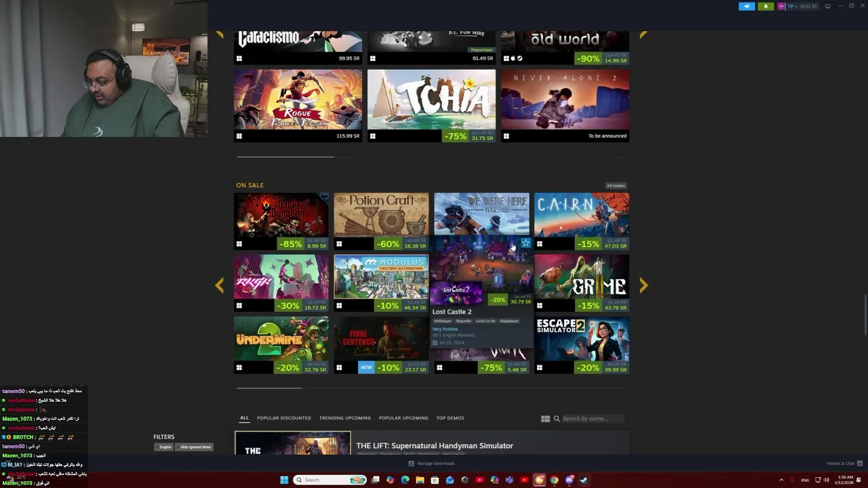Viewport: 868px width, 488px height.
Task: Click the Steam page vertical scrollbar thumb
Action: [865, 315]
